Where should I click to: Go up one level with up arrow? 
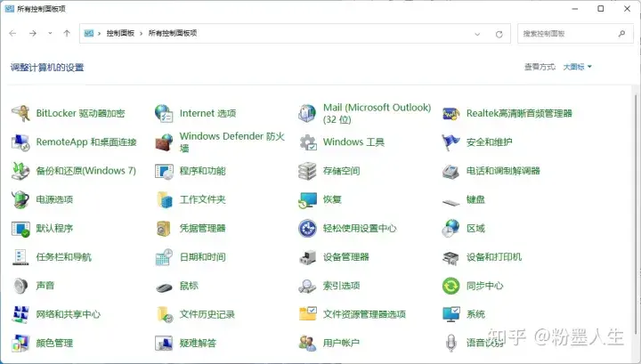pyautogui.click(x=67, y=34)
